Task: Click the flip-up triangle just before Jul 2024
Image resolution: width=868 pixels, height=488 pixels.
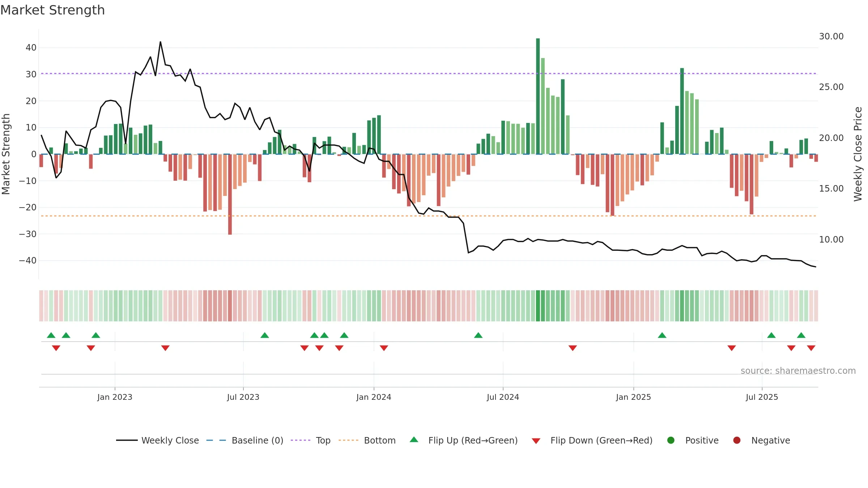Action: 478,335
